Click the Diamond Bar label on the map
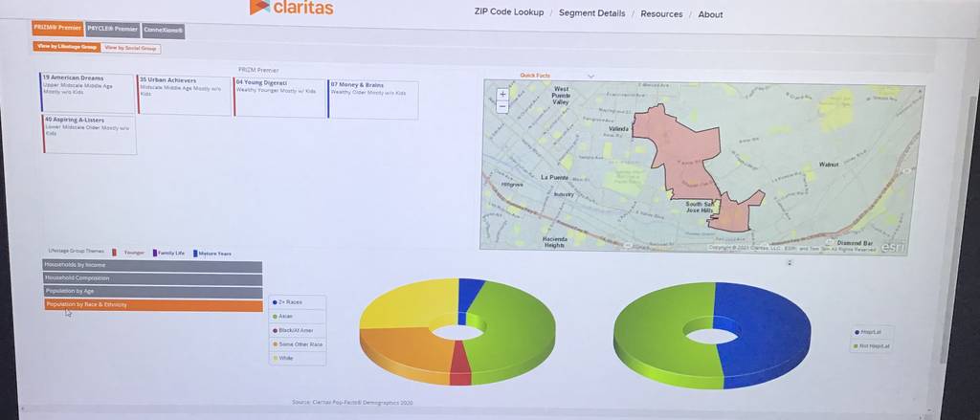 855,243
